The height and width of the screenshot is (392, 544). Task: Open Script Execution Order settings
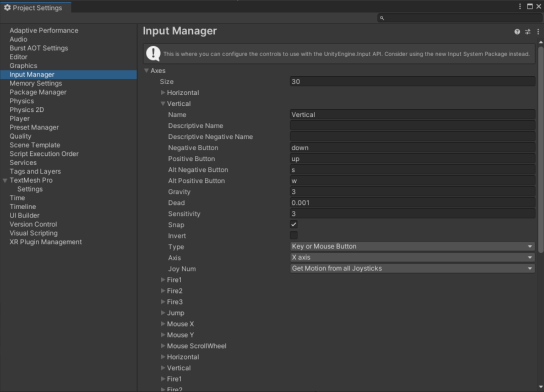pyautogui.click(x=43, y=154)
